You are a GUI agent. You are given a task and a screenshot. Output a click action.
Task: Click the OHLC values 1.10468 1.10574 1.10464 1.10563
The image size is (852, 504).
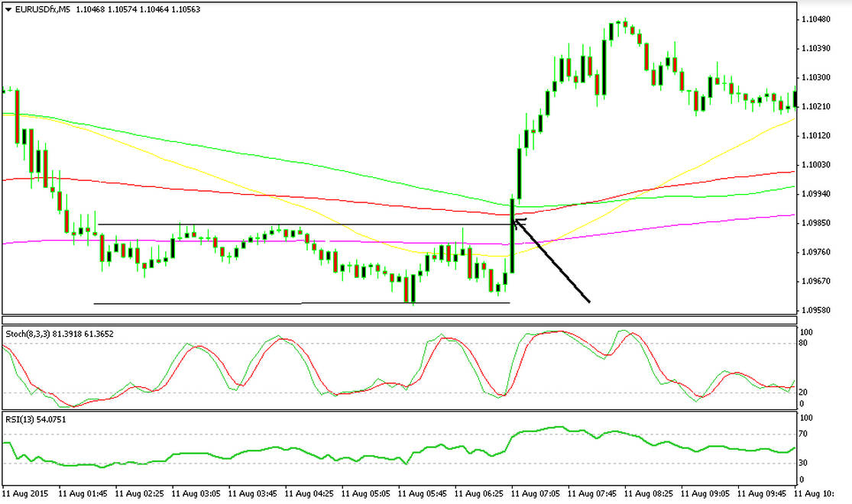pyautogui.click(x=138, y=10)
